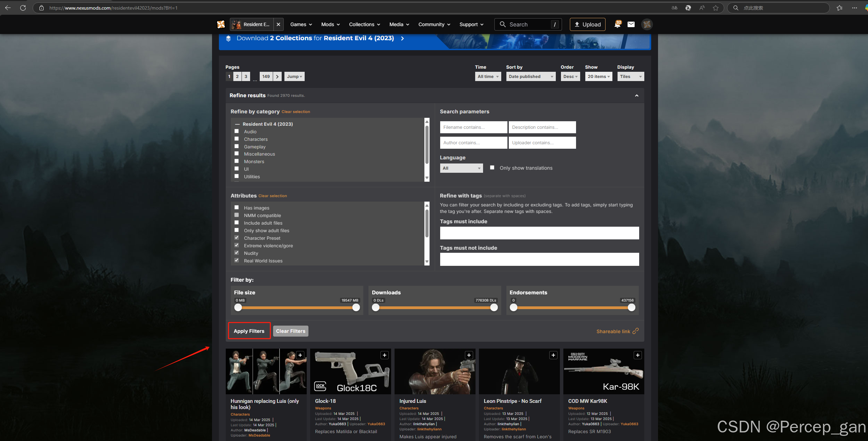Add Glock-18 mod with plus icon
This screenshot has width=868, height=441.
[x=385, y=355]
